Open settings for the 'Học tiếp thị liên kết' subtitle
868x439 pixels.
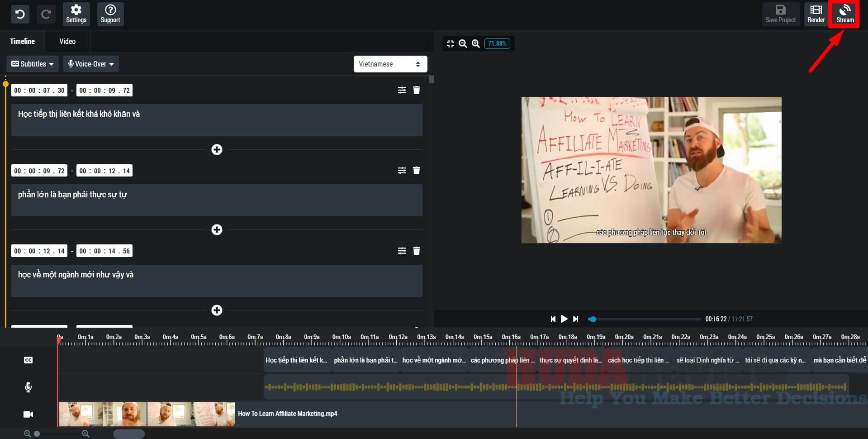(402, 90)
